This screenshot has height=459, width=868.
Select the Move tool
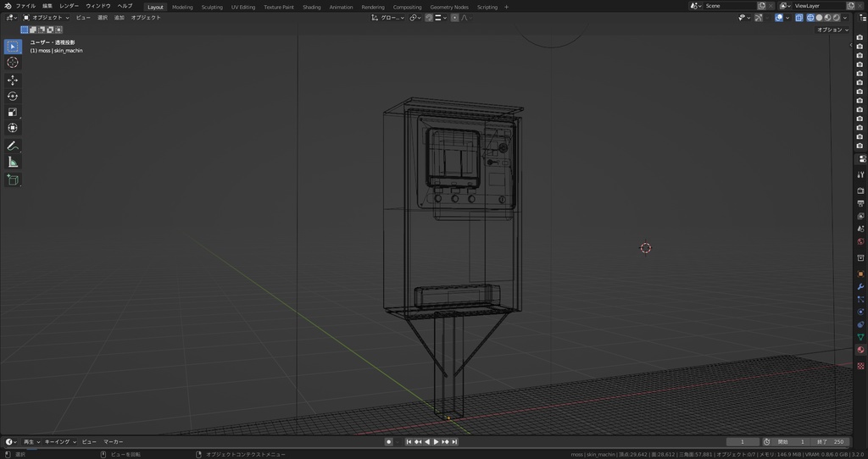coord(13,80)
